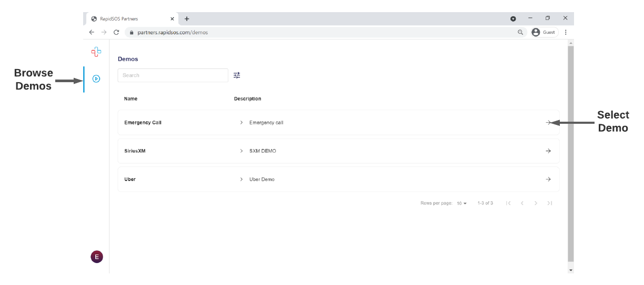Viewport: 644px width, 285px height.
Task: Click the address bar URL
Action: [173, 33]
